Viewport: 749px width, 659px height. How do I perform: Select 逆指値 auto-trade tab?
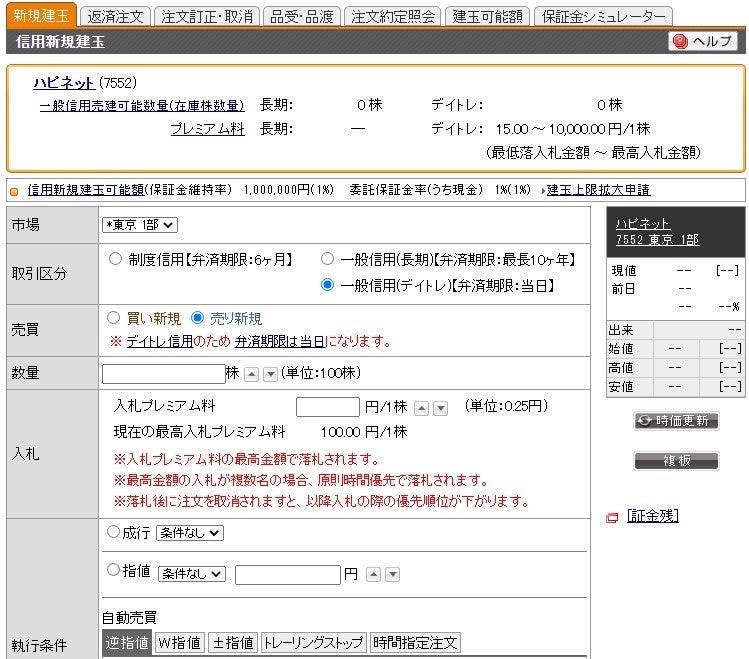click(x=127, y=642)
